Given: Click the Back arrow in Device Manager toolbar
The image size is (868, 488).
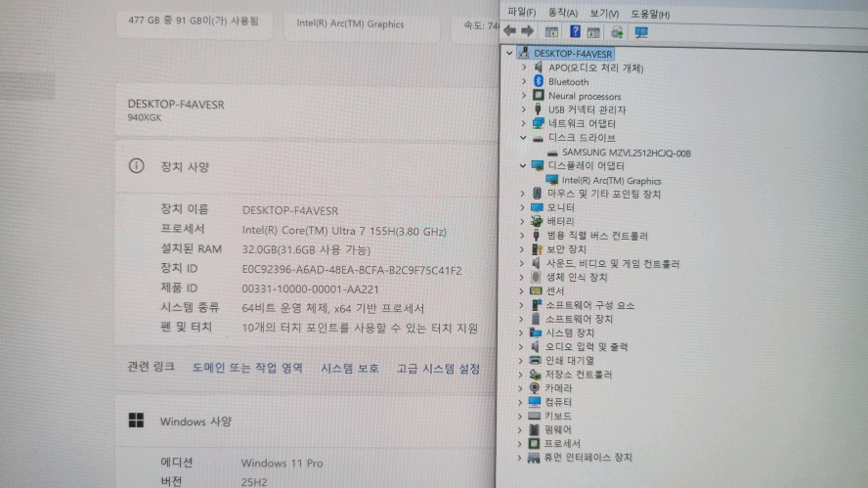Looking at the screenshot, I should point(510,31).
